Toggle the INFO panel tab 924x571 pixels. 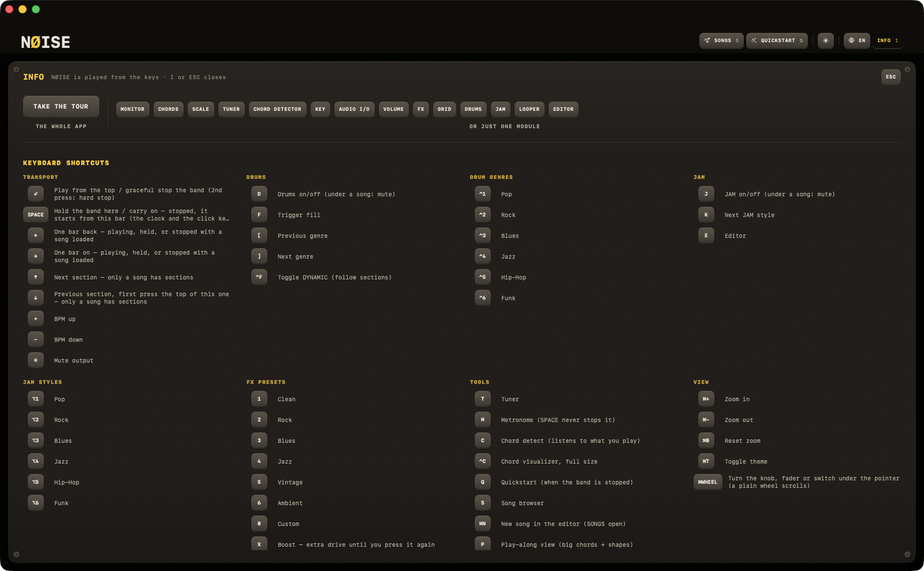888,40
